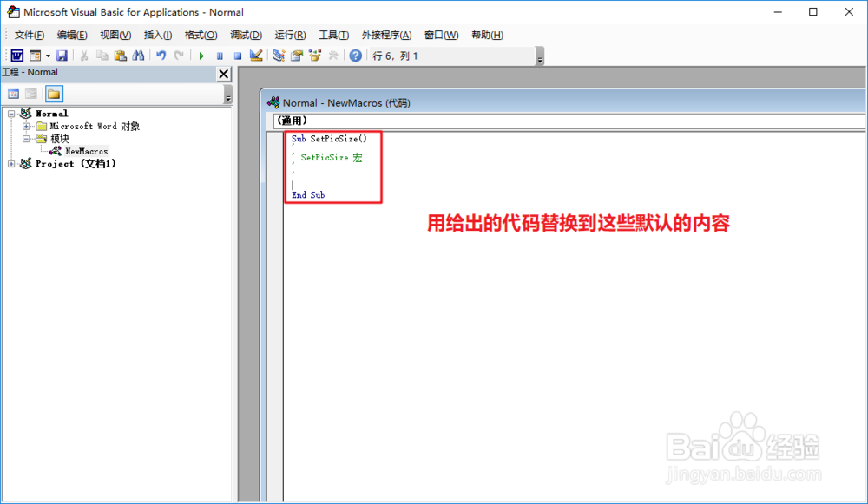Image resolution: width=868 pixels, height=504 pixels.
Task: Open the Project Explorer icon
Action: pyautogui.click(x=279, y=56)
